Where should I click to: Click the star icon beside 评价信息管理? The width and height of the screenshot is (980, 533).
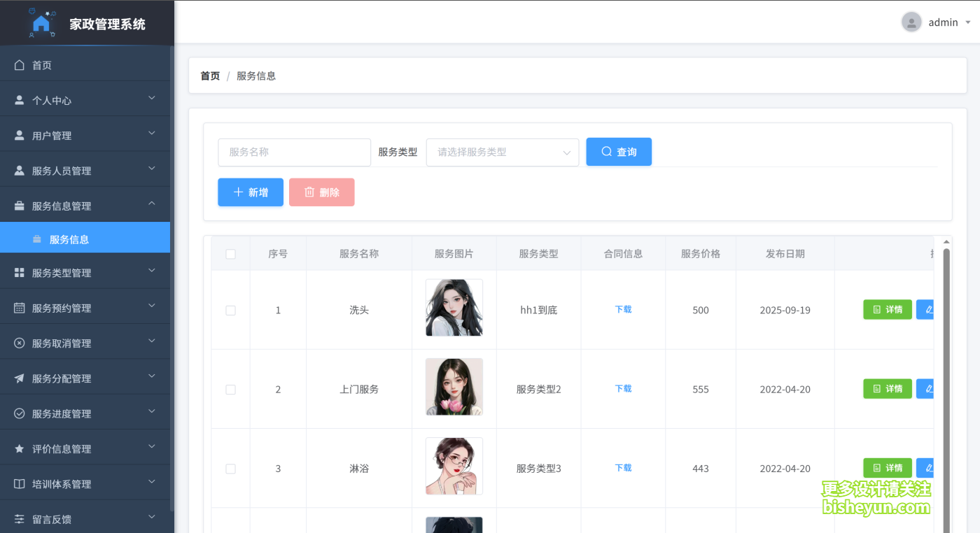click(19, 447)
